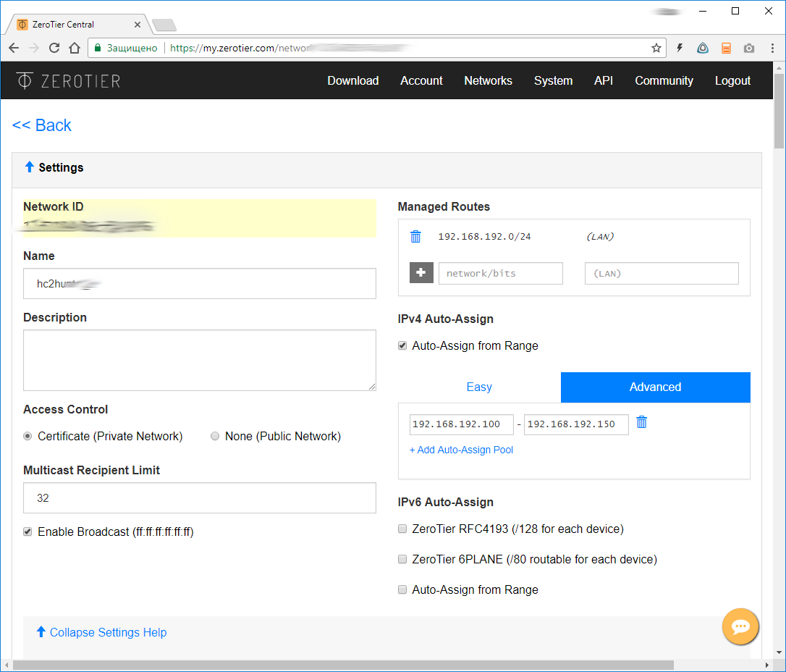Collapse the Settings Help section

click(101, 632)
